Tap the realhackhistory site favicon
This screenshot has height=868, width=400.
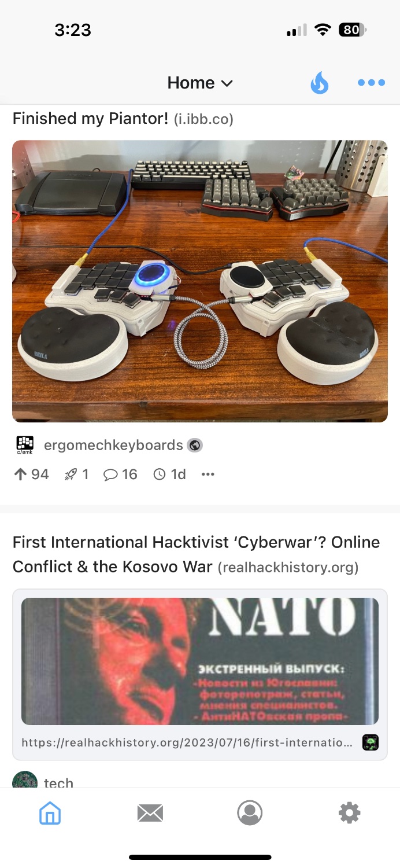(x=370, y=742)
